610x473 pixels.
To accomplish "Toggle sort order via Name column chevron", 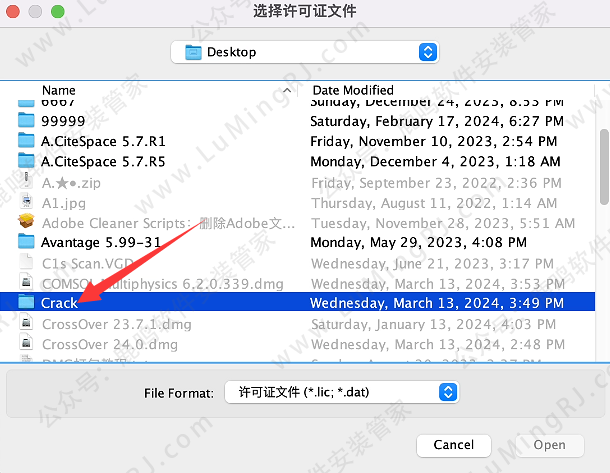I will click(287, 90).
